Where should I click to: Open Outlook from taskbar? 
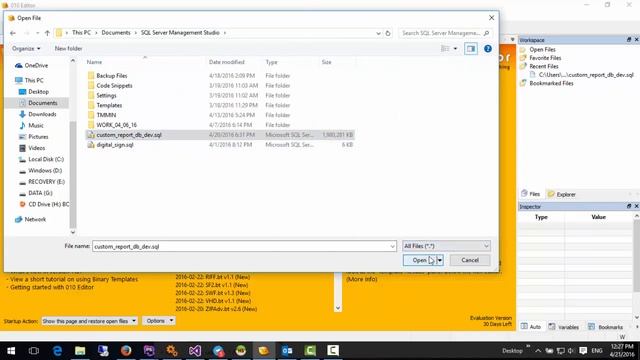pyautogui.click(x=287, y=351)
